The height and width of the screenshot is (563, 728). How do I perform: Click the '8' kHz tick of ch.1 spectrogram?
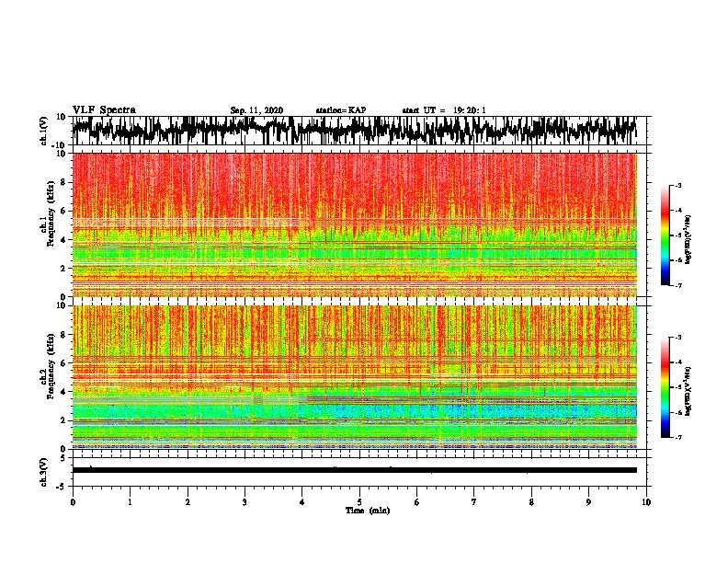pyautogui.click(x=63, y=182)
